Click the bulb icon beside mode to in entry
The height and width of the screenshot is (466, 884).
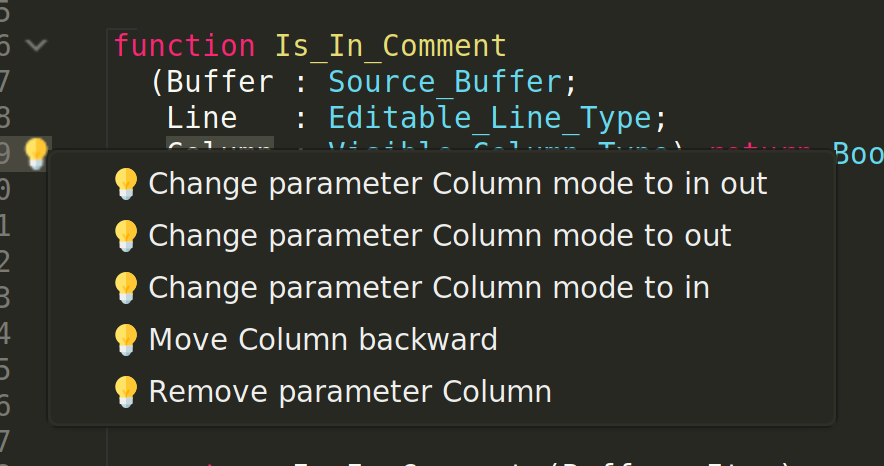pos(126,287)
